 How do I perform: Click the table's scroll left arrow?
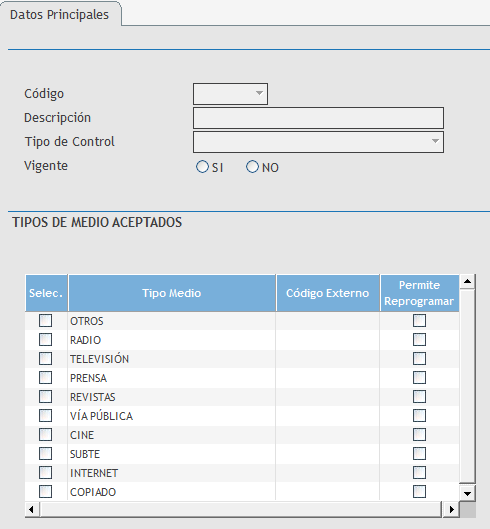(x=32, y=509)
